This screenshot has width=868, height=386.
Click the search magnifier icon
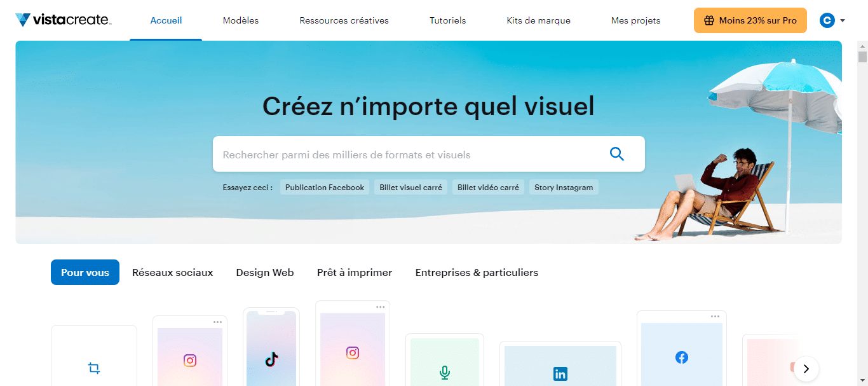tap(616, 154)
